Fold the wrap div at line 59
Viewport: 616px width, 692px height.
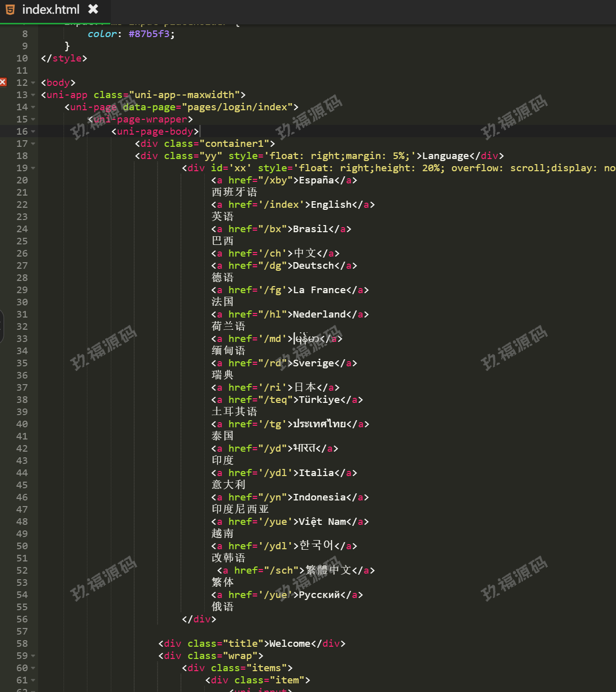tap(34, 656)
